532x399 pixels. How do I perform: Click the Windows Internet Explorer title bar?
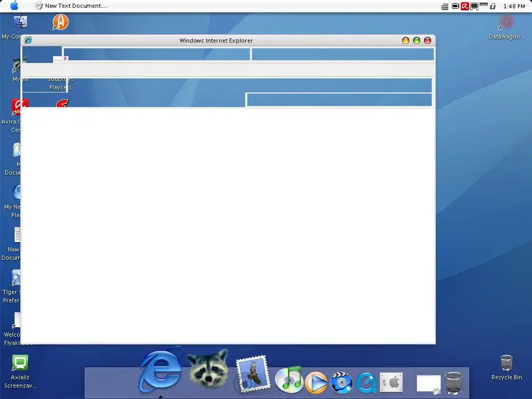(x=228, y=41)
